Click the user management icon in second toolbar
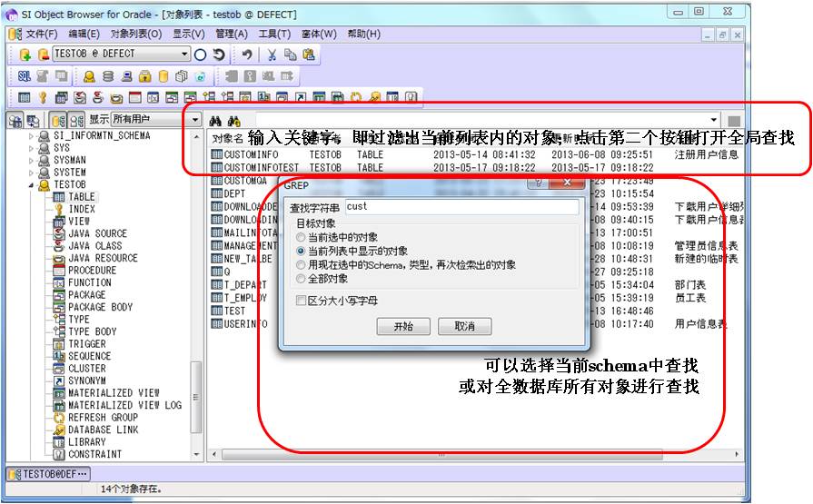This screenshot has width=813, height=504. tap(89, 77)
